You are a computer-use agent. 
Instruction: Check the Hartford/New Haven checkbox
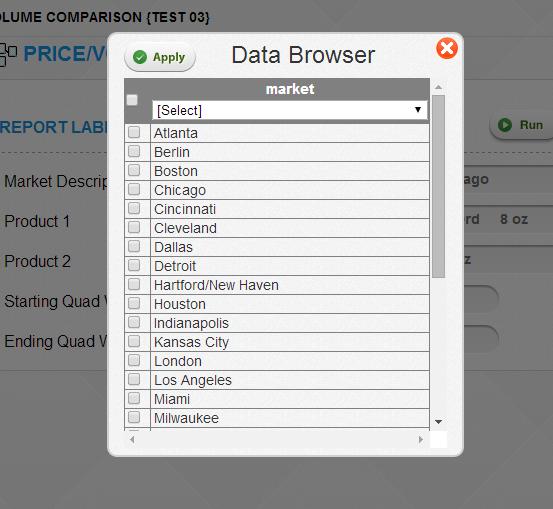pyautogui.click(x=134, y=284)
